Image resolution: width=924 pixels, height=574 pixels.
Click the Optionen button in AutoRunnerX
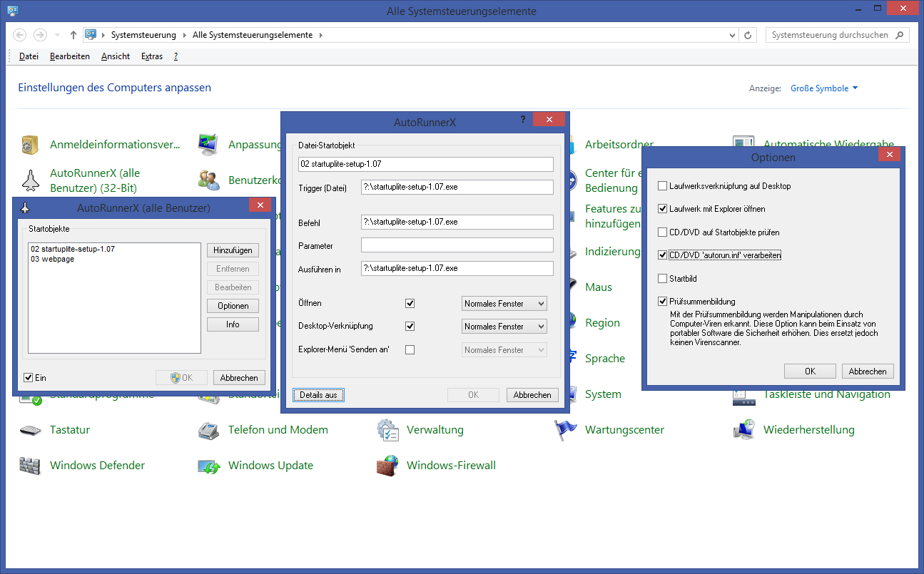233,306
